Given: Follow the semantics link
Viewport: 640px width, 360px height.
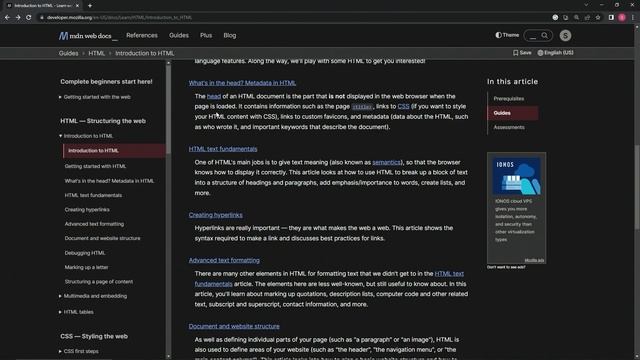Looking at the screenshot, I should click(386, 162).
